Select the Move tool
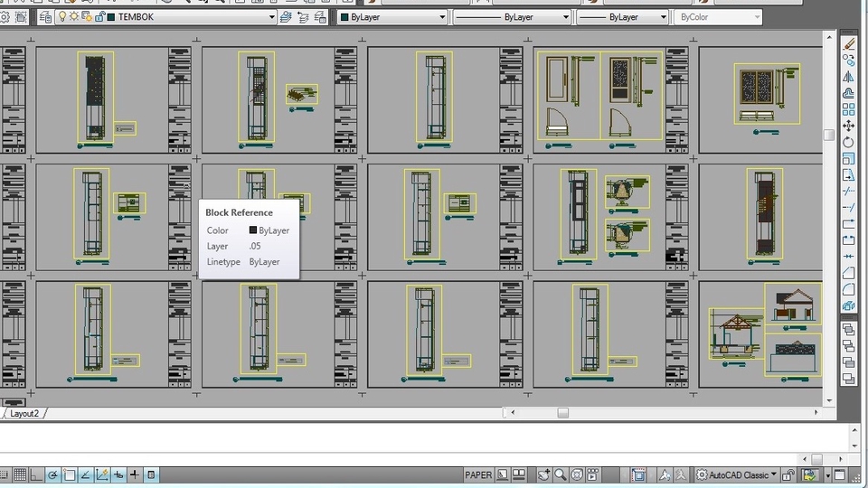Viewport: 868px width, 488px height. coord(849,127)
